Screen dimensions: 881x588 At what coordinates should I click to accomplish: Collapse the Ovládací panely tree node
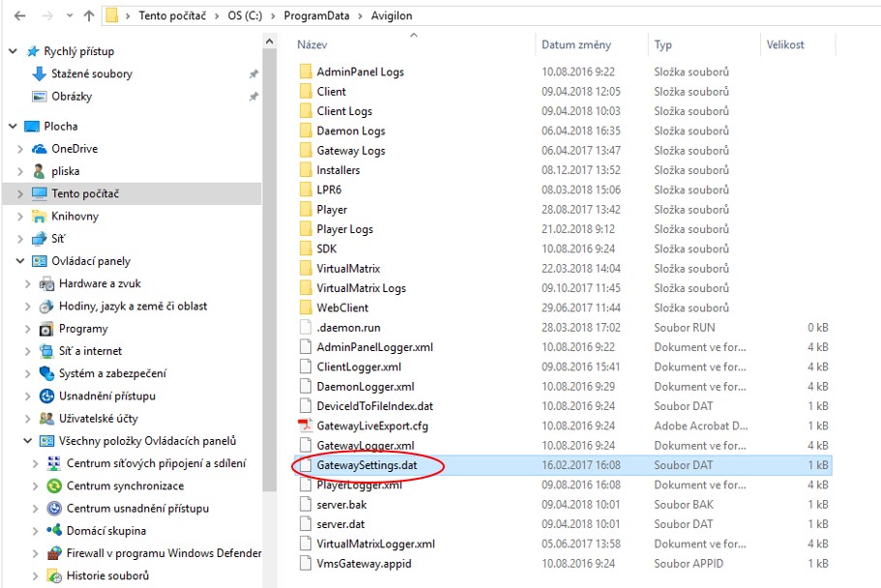[x=21, y=261]
